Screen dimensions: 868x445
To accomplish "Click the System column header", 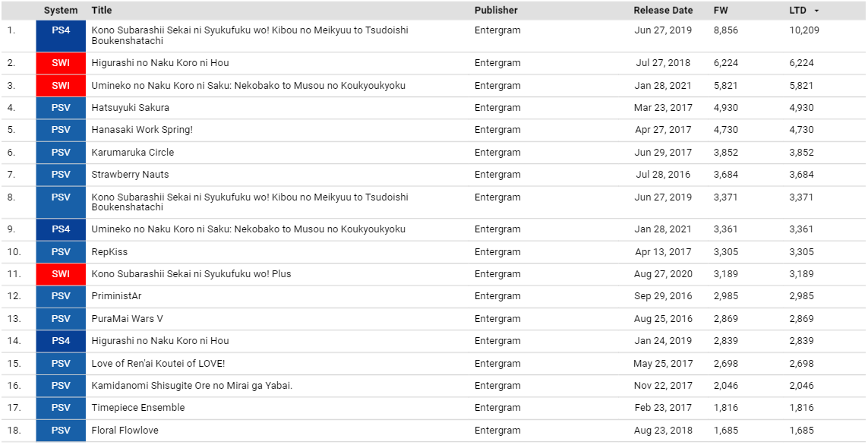I will (x=61, y=10).
